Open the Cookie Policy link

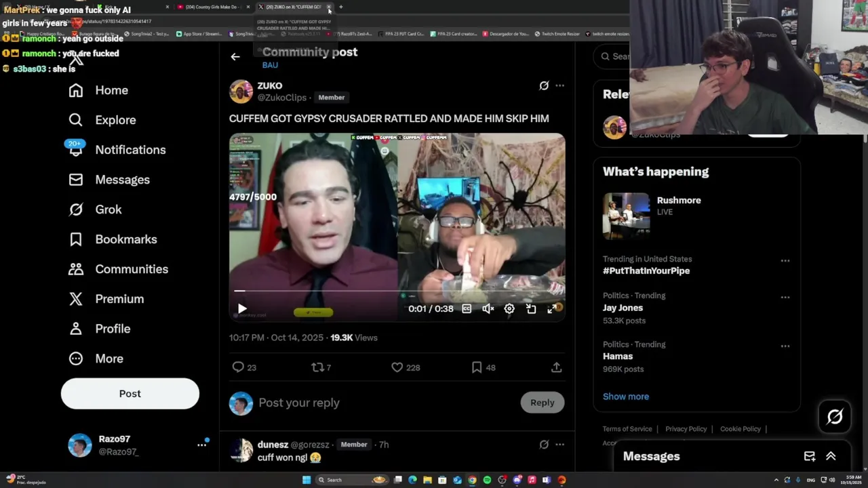(741, 429)
